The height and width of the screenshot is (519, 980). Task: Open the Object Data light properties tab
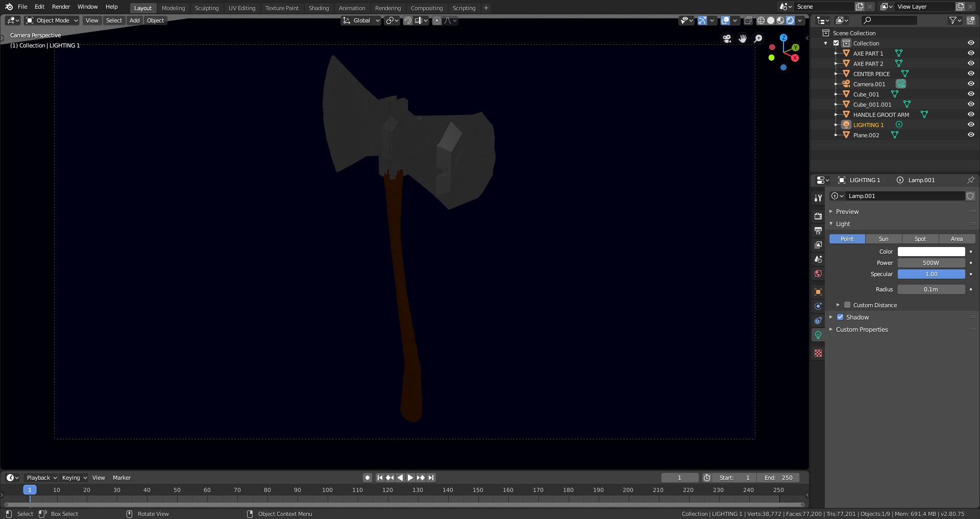[818, 335]
